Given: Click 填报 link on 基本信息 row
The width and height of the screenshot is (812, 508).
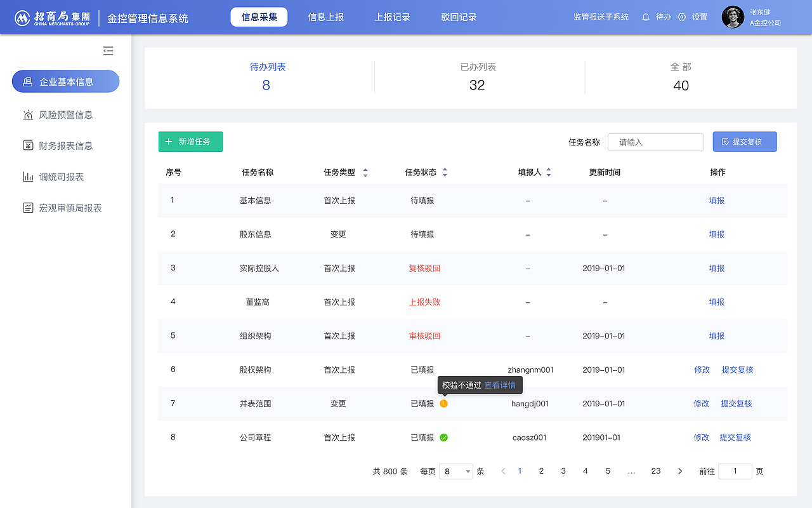Looking at the screenshot, I should (716, 200).
